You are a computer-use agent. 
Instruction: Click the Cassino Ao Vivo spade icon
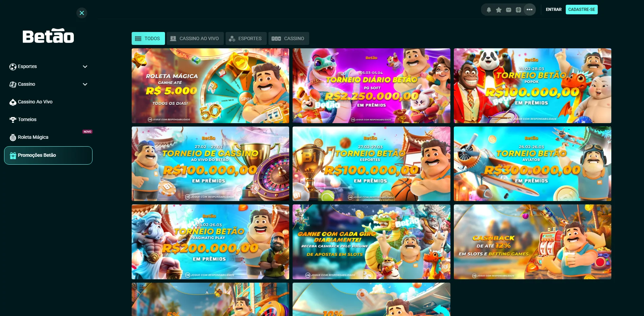(13, 102)
